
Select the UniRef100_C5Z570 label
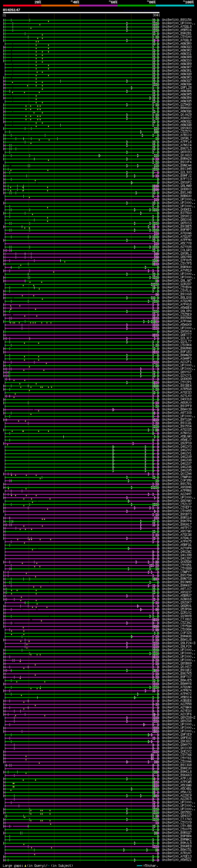(177, 131)
